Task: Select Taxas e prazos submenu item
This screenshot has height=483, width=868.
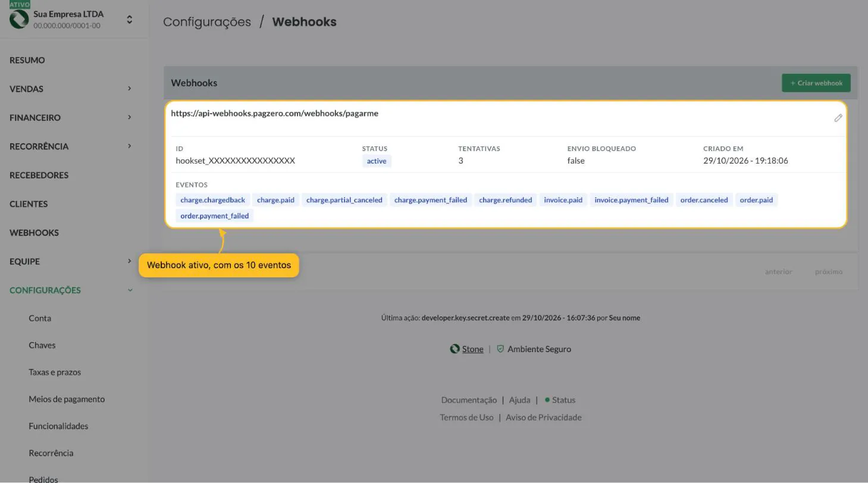Action: point(55,372)
